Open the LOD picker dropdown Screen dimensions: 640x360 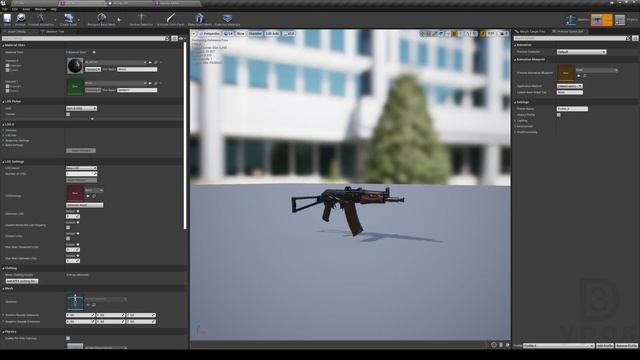click(x=82, y=109)
